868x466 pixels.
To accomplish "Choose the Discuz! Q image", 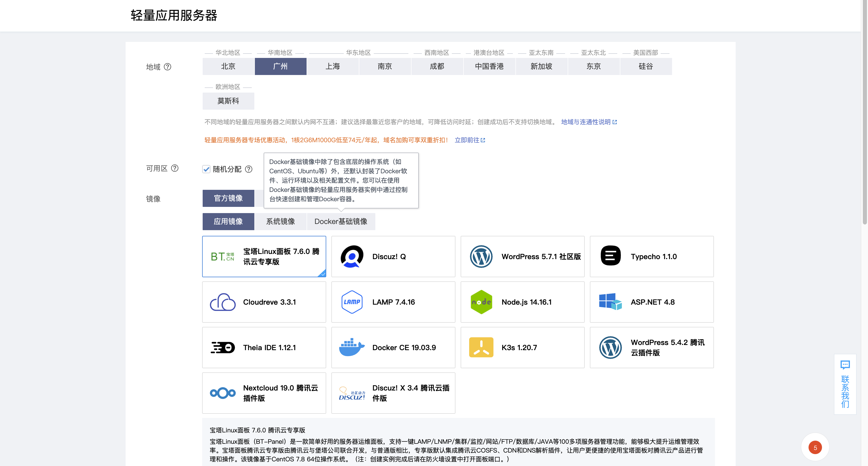I will 393,256.
